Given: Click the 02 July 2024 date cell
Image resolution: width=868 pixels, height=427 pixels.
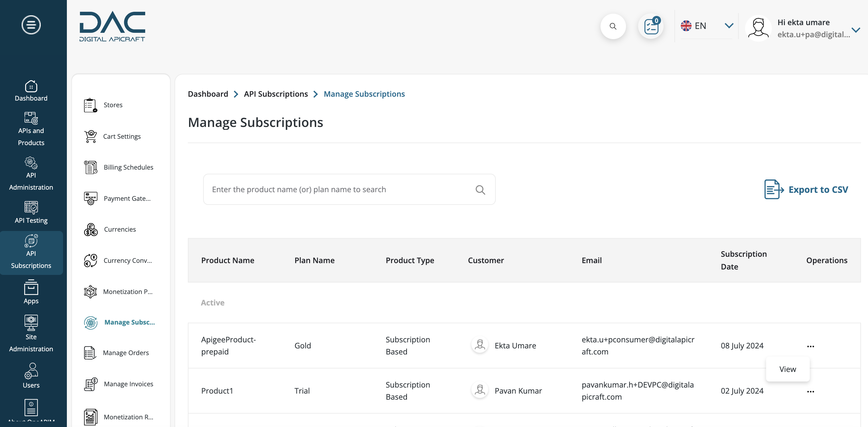Looking at the screenshot, I should tap(742, 391).
